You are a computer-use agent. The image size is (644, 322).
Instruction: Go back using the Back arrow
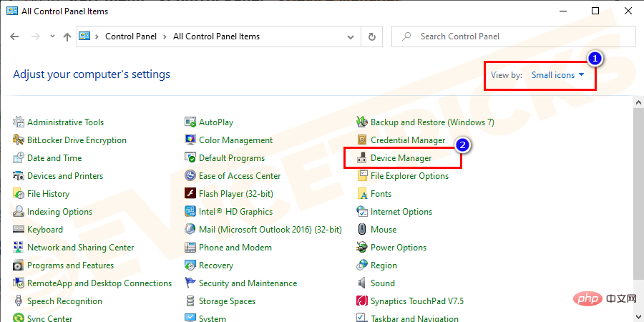(x=15, y=36)
